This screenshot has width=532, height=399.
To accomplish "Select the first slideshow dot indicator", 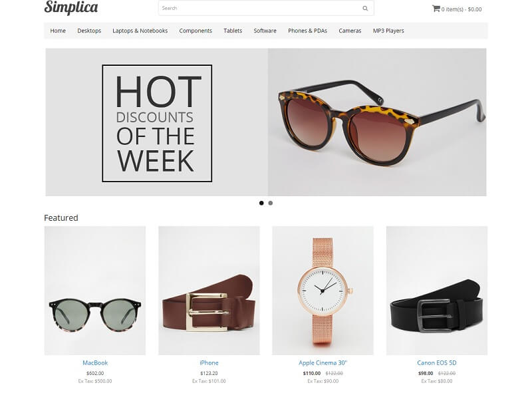I will click(x=261, y=203).
